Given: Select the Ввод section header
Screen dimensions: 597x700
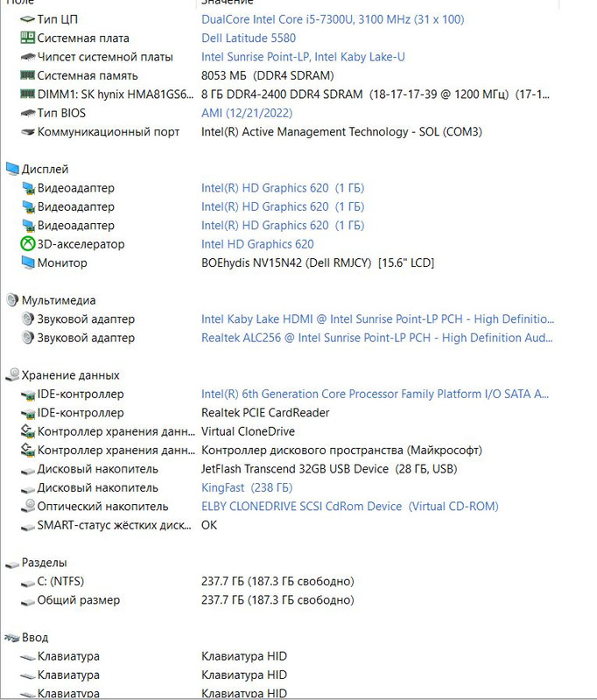Looking at the screenshot, I should click(35, 638).
